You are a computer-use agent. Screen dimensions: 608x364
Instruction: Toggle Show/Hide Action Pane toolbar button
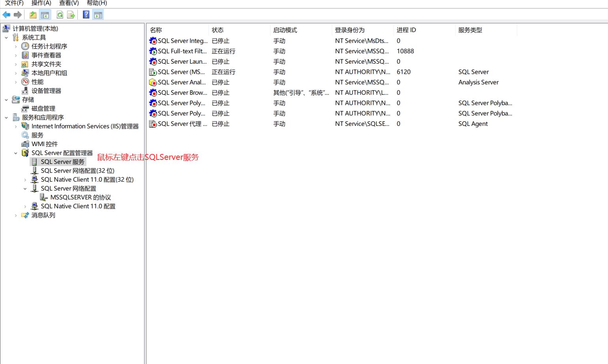98,15
